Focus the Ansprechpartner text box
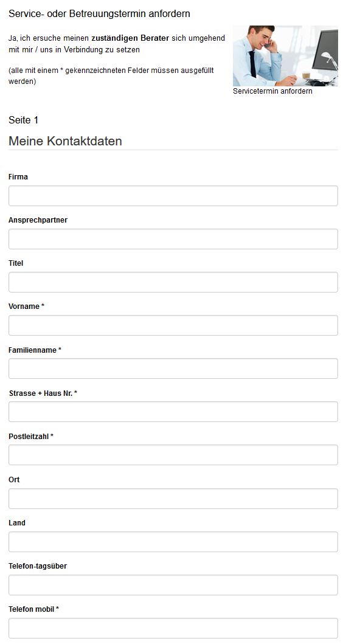This screenshot has width=346, height=644. click(173, 239)
